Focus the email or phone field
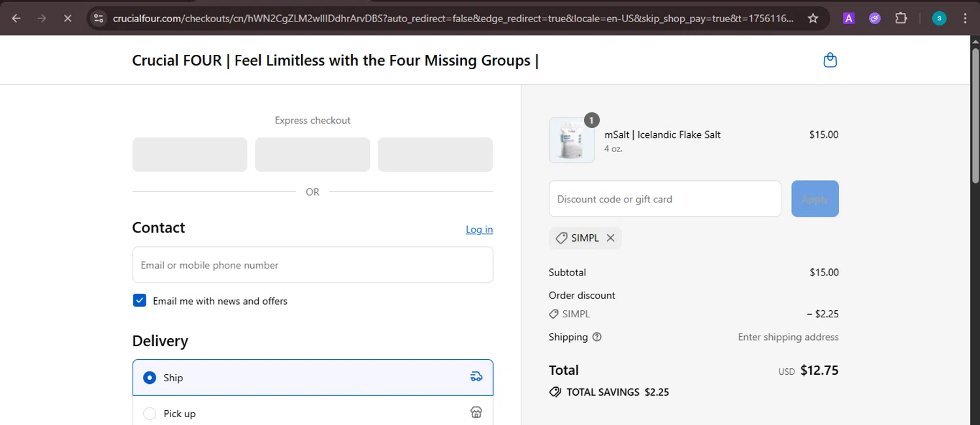 (x=313, y=264)
